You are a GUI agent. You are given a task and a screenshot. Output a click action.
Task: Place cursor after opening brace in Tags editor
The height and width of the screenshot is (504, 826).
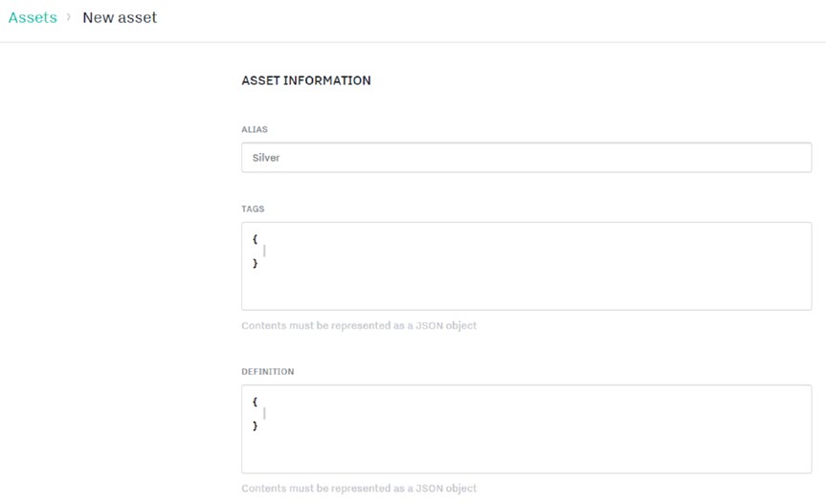pos(258,237)
